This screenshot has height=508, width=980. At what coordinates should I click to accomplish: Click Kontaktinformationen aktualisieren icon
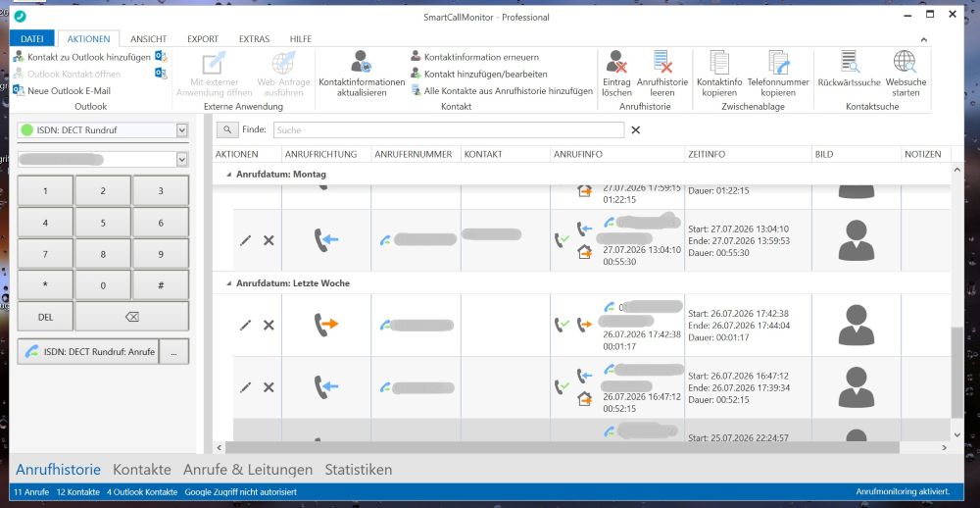(x=362, y=62)
